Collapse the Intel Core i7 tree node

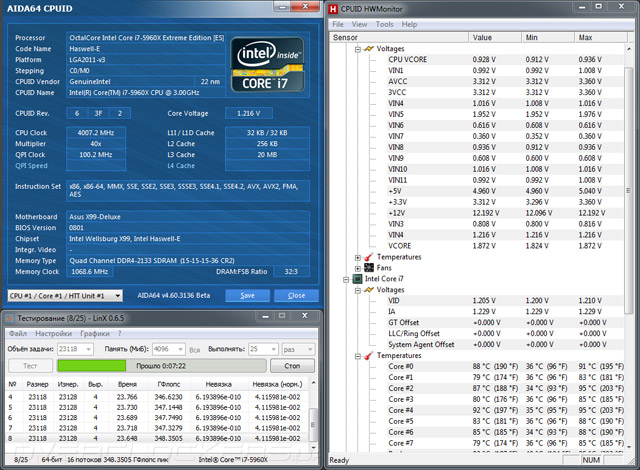[346, 278]
